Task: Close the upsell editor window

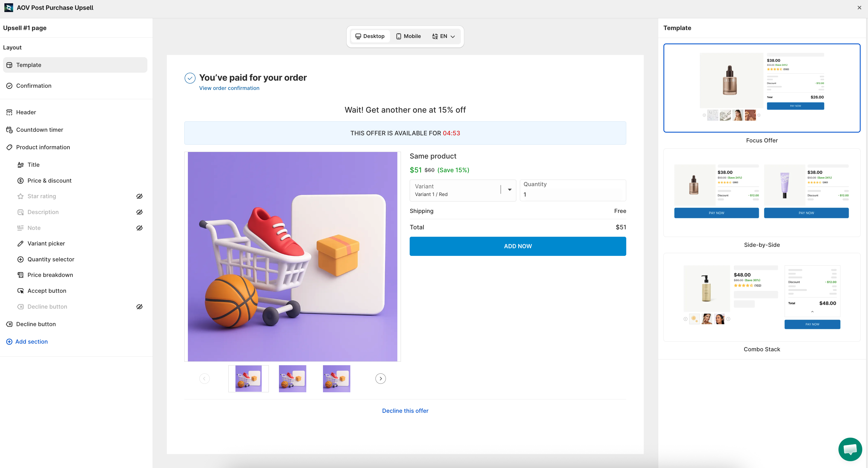Action: click(859, 8)
